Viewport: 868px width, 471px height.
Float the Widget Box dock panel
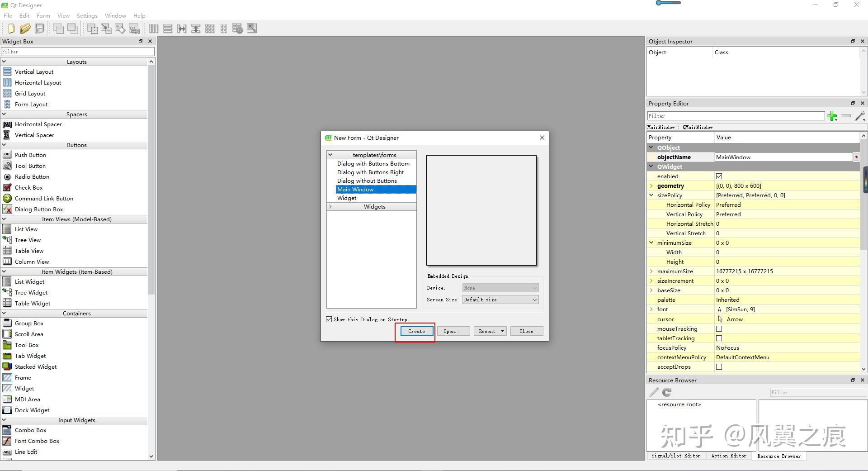click(141, 41)
